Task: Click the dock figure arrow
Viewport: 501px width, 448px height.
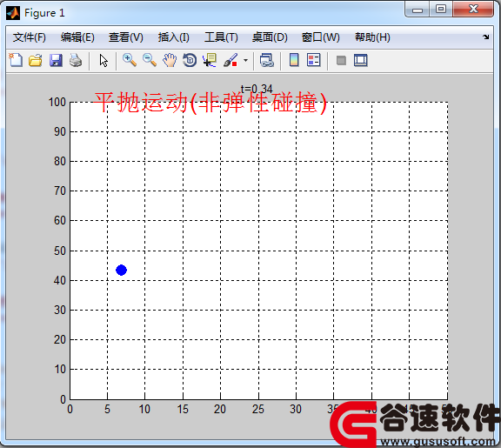Action: [x=485, y=37]
